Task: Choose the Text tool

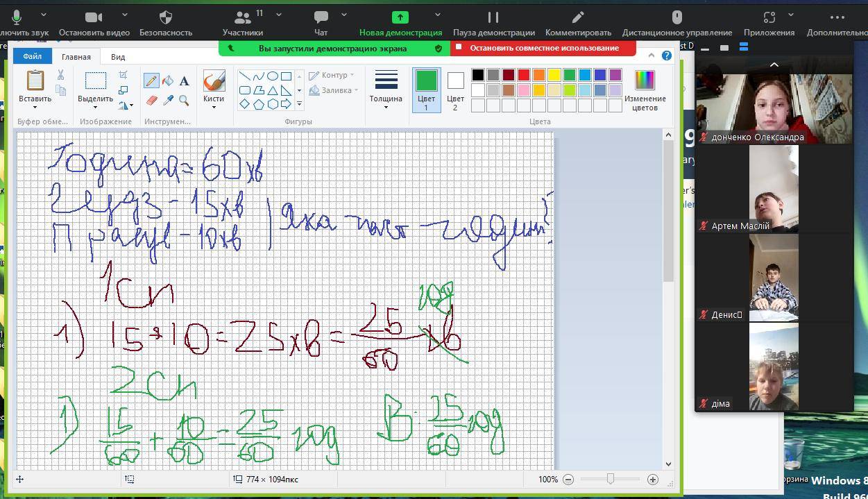Action: (185, 81)
